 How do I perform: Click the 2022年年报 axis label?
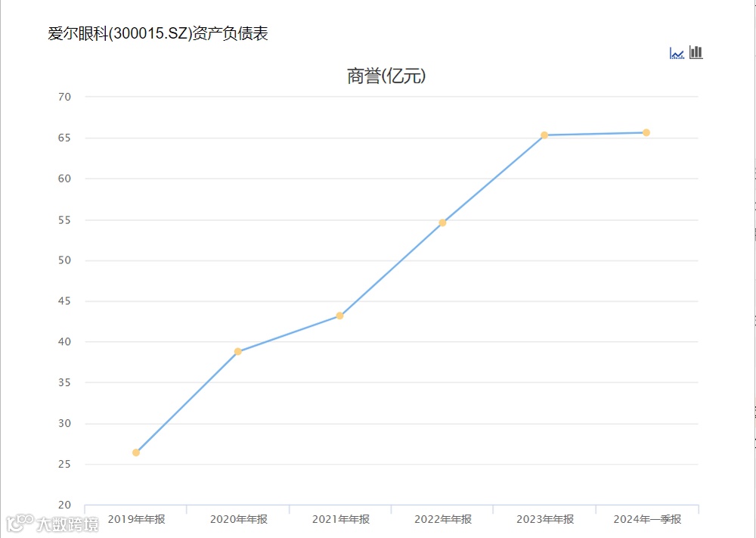443,520
